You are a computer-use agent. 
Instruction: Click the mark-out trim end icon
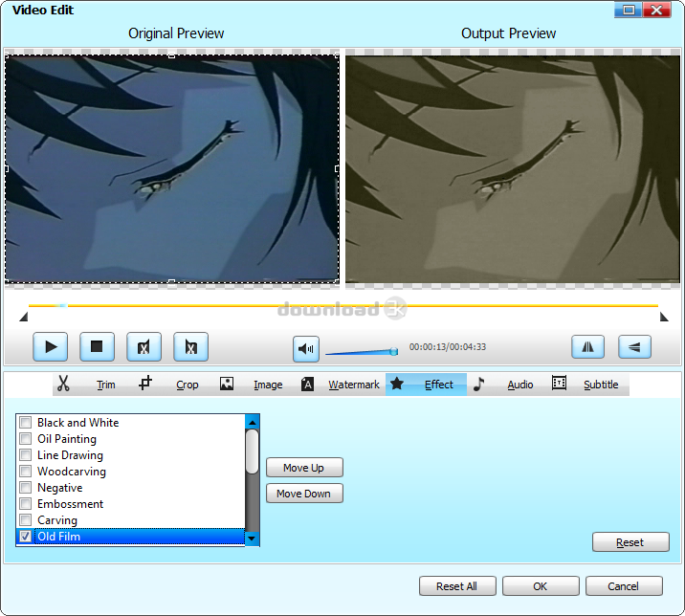pyautogui.click(x=191, y=346)
